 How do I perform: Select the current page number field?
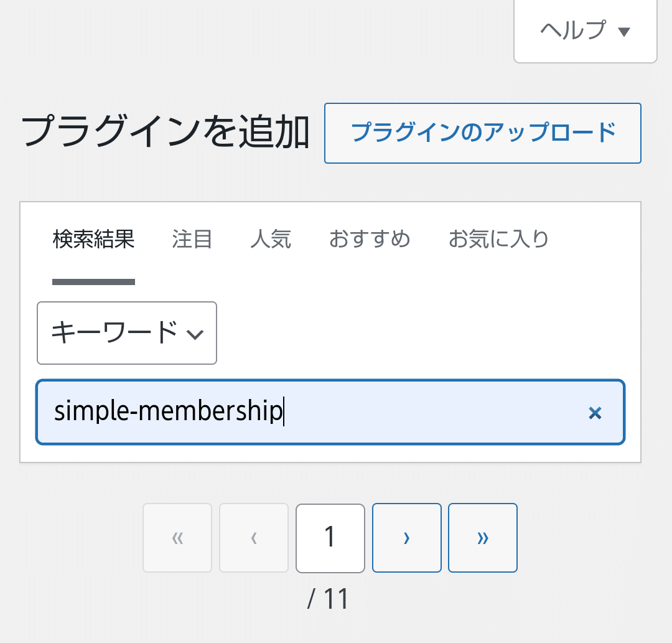click(x=330, y=538)
